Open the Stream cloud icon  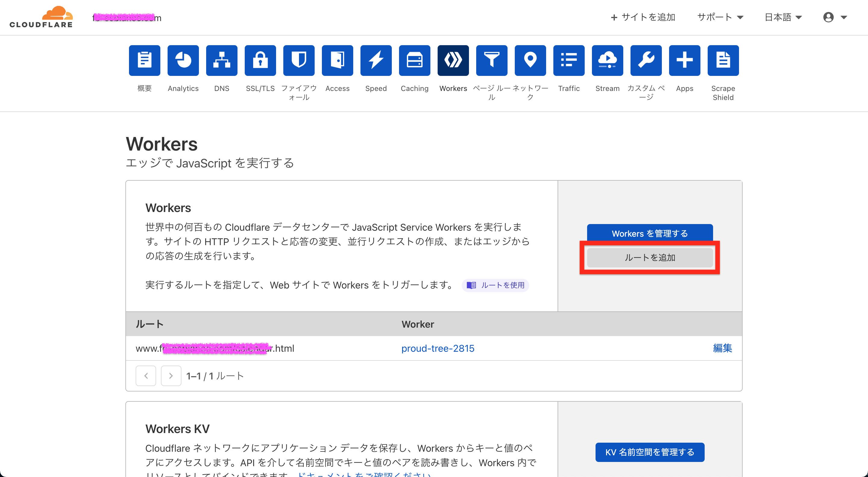click(607, 61)
